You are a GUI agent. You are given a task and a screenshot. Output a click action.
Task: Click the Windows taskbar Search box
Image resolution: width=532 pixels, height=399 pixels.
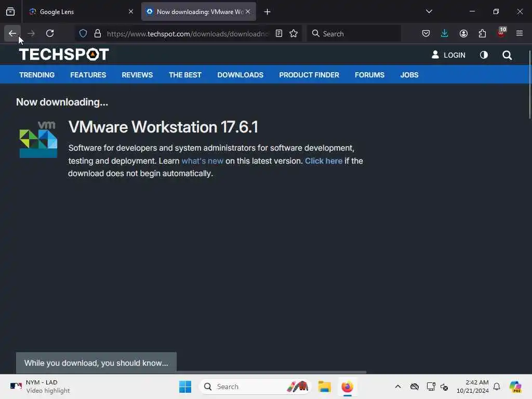click(x=255, y=387)
